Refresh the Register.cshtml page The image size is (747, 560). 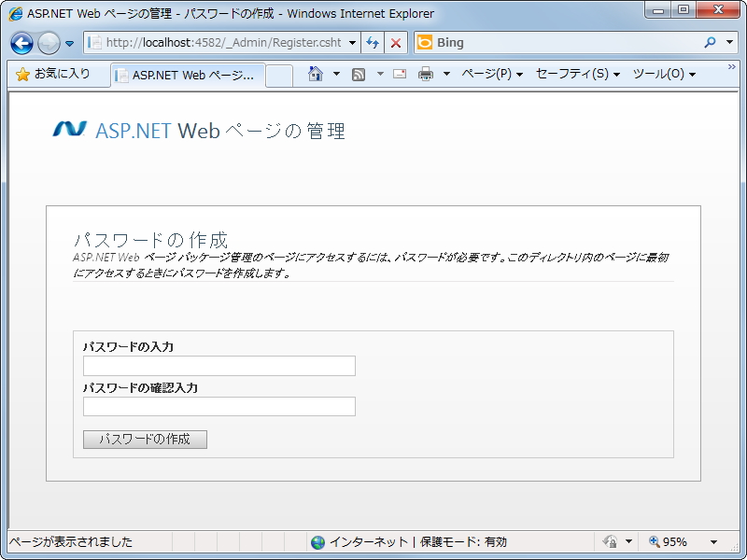click(x=372, y=43)
